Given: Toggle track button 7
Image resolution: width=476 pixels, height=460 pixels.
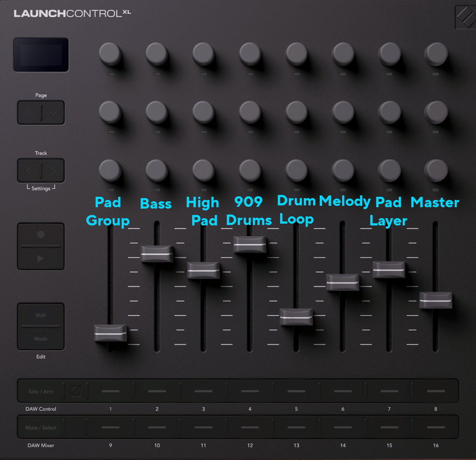Looking at the screenshot, I should (389, 391).
